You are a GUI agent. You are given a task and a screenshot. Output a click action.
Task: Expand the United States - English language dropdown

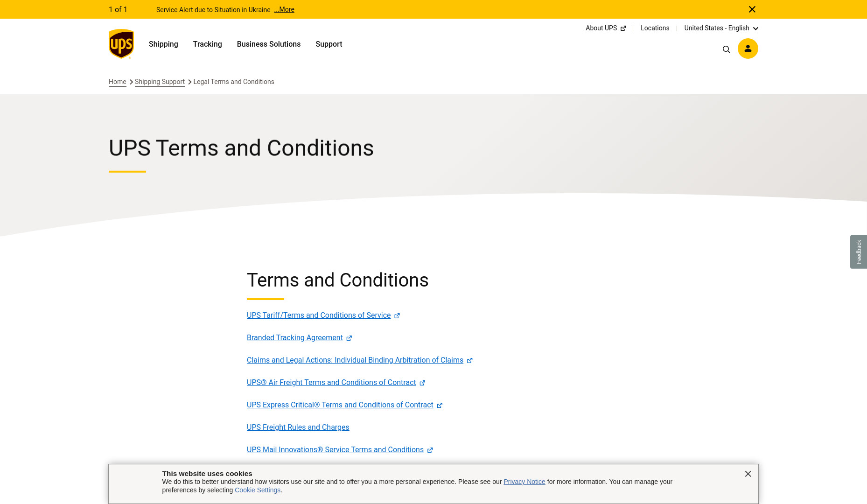click(x=721, y=28)
